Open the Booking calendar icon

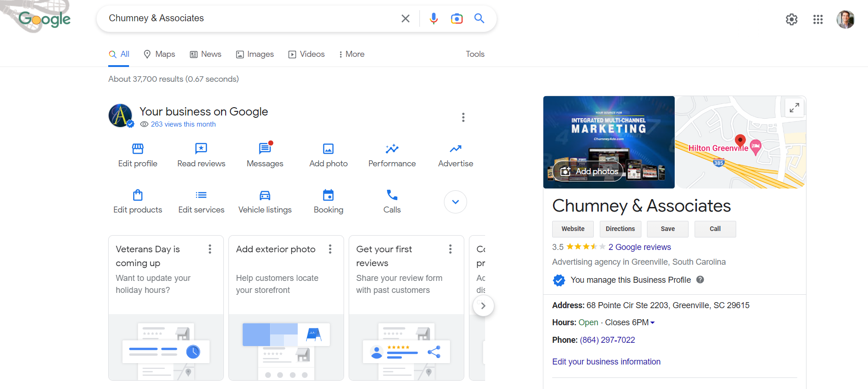pyautogui.click(x=328, y=195)
